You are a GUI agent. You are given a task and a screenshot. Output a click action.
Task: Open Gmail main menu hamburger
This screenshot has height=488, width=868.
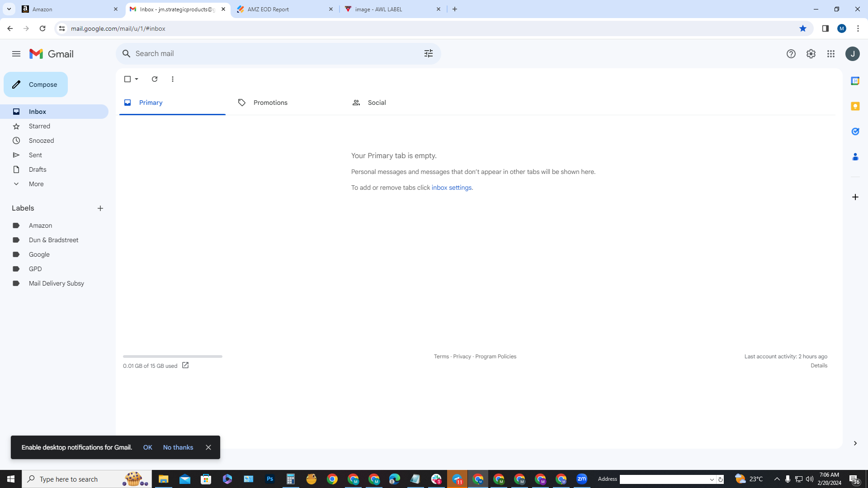(x=16, y=54)
